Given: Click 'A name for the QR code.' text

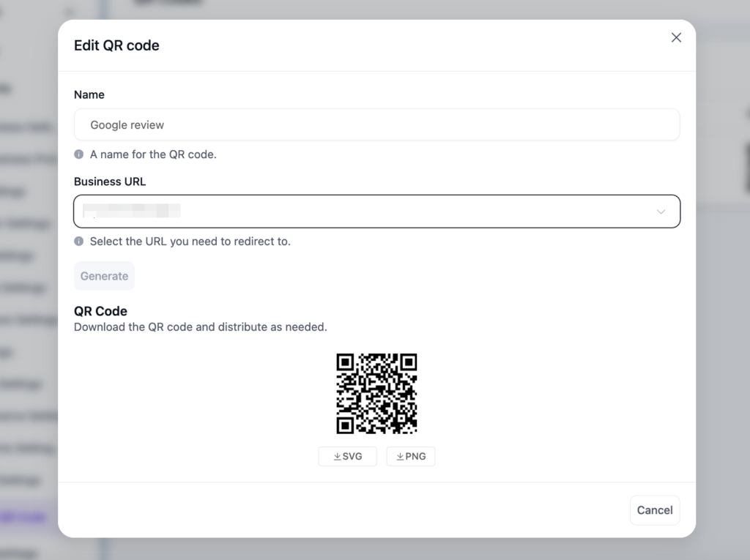Looking at the screenshot, I should (153, 154).
